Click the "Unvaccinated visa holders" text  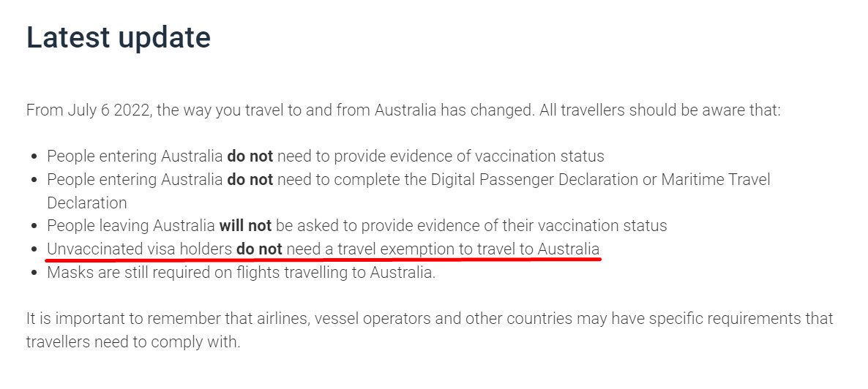click(x=139, y=249)
